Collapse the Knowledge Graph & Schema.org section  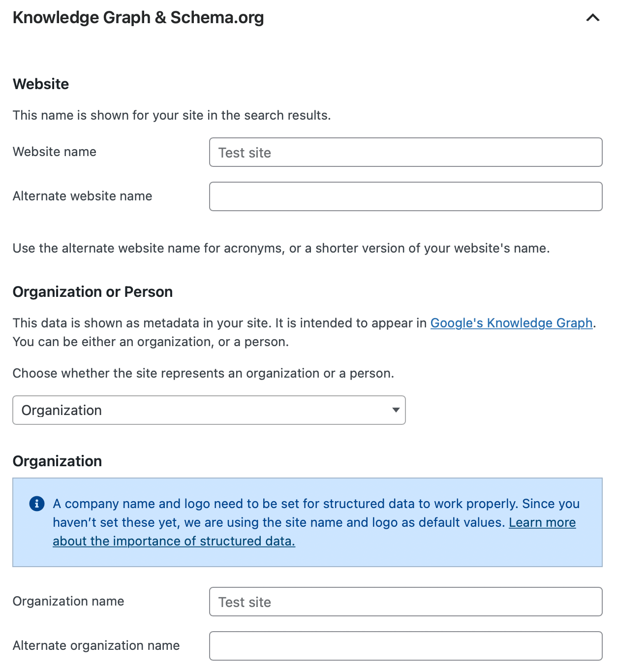click(592, 18)
